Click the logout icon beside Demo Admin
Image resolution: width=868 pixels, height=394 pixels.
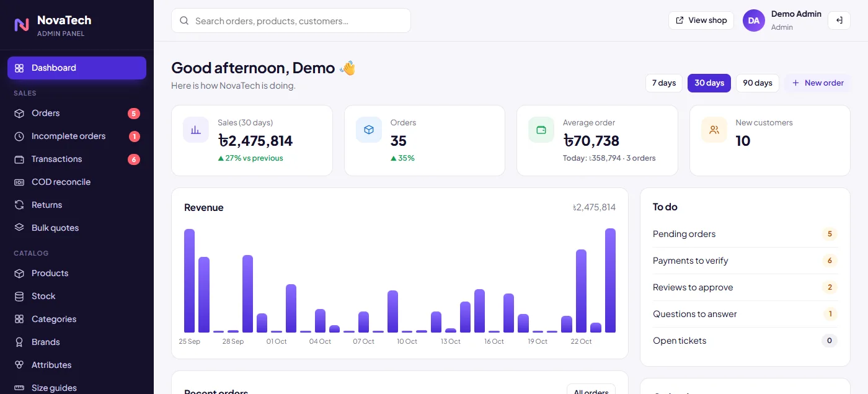coord(839,20)
